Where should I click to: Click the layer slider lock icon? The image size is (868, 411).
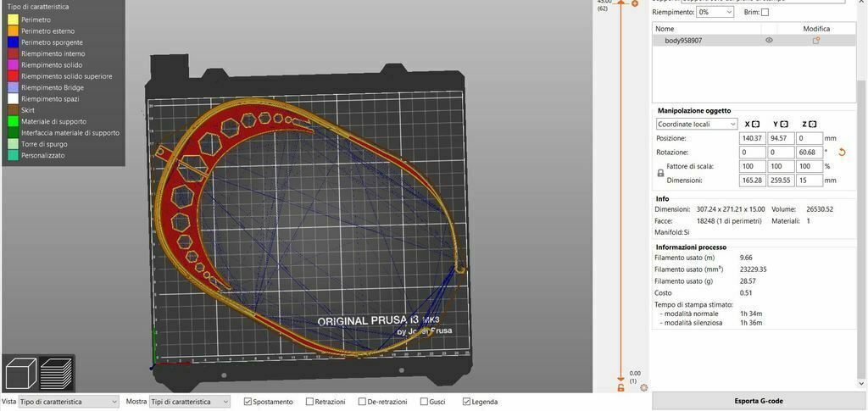(x=621, y=387)
